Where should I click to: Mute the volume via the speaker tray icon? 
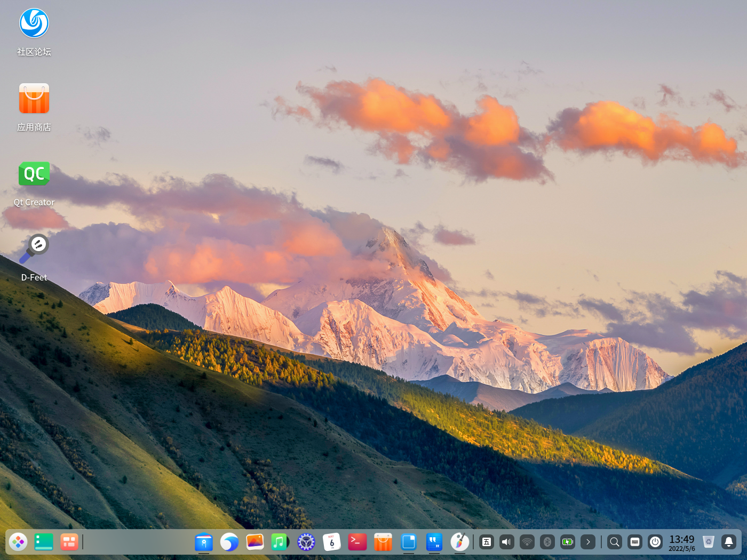point(506,542)
